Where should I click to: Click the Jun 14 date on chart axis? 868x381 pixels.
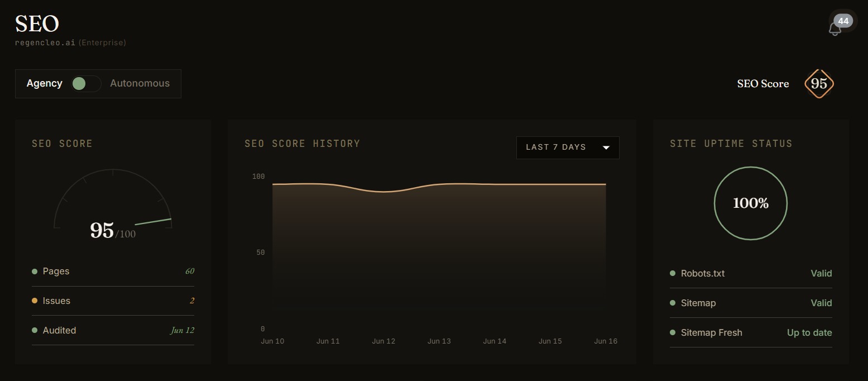click(495, 341)
